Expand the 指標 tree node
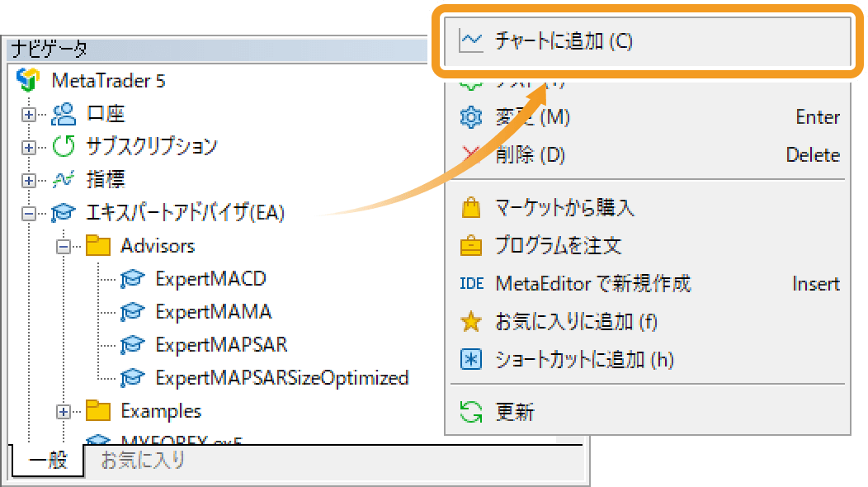The width and height of the screenshot is (868, 487). point(29,181)
